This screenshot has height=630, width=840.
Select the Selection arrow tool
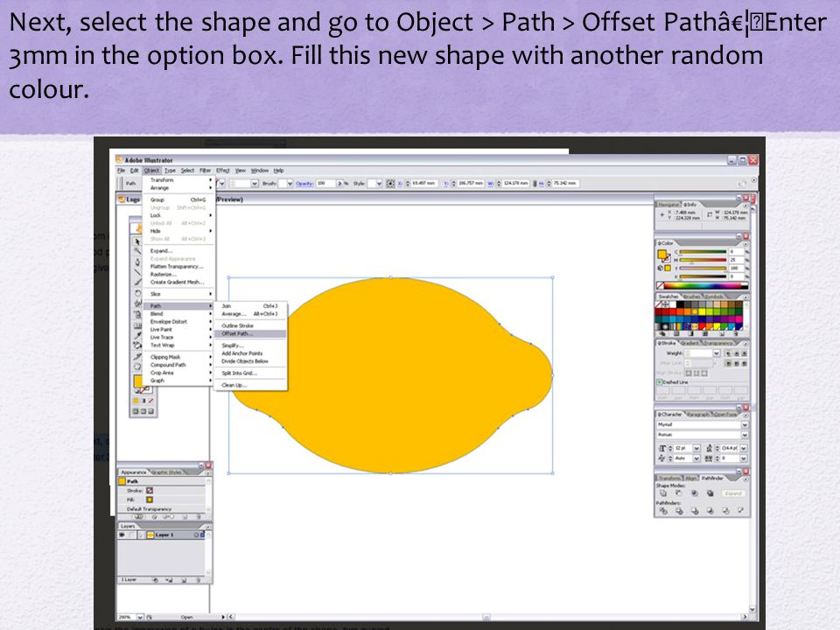137,241
